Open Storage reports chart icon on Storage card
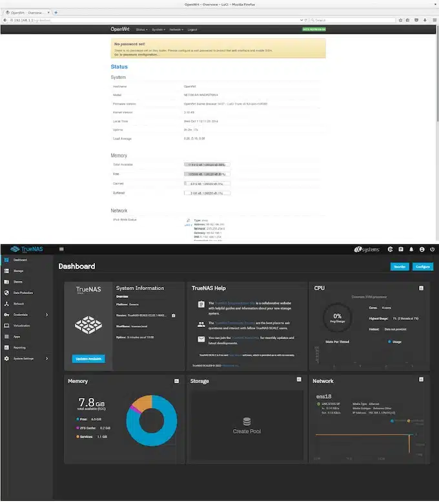 (x=299, y=379)
